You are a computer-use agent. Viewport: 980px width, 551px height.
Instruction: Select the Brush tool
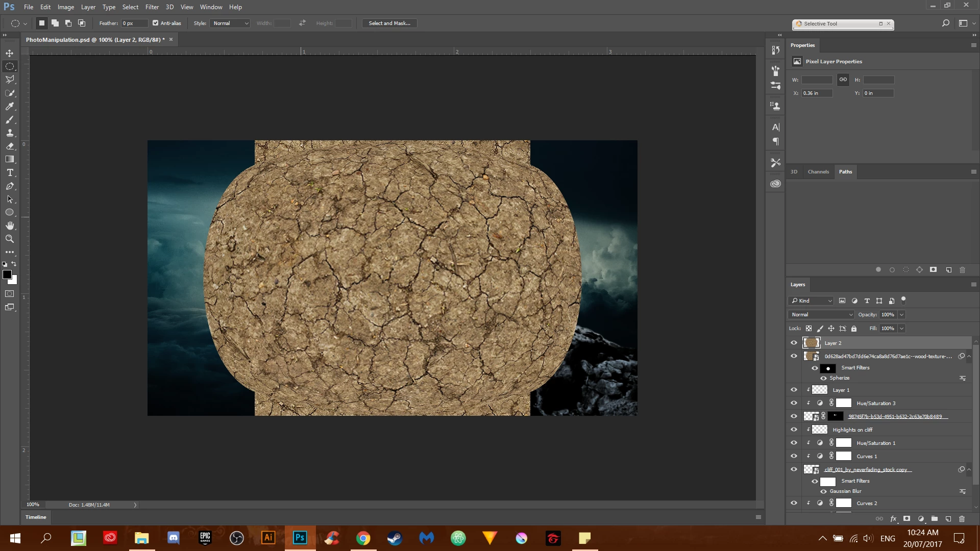click(x=10, y=119)
